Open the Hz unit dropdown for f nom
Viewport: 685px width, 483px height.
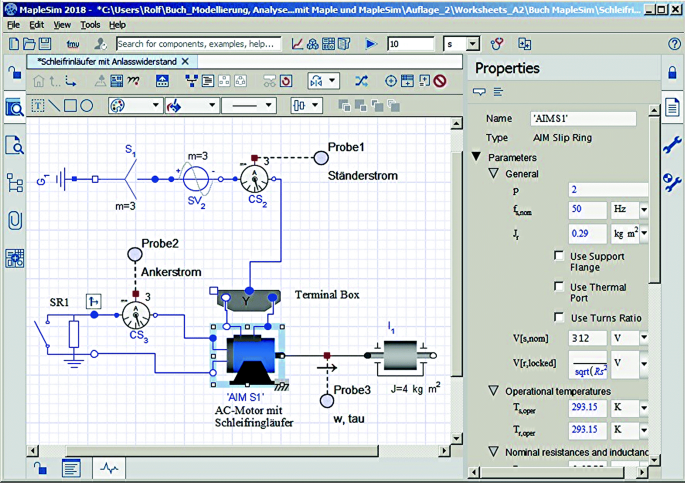pos(644,210)
